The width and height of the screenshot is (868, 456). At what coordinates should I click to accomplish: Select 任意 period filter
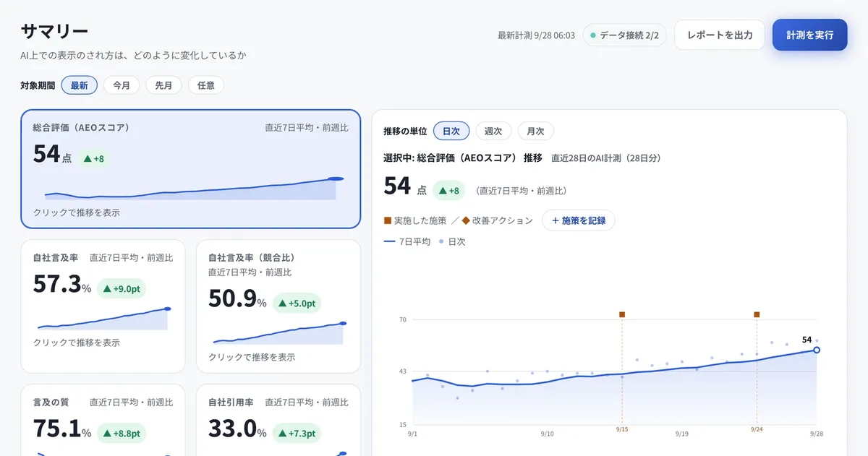[x=206, y=85]
